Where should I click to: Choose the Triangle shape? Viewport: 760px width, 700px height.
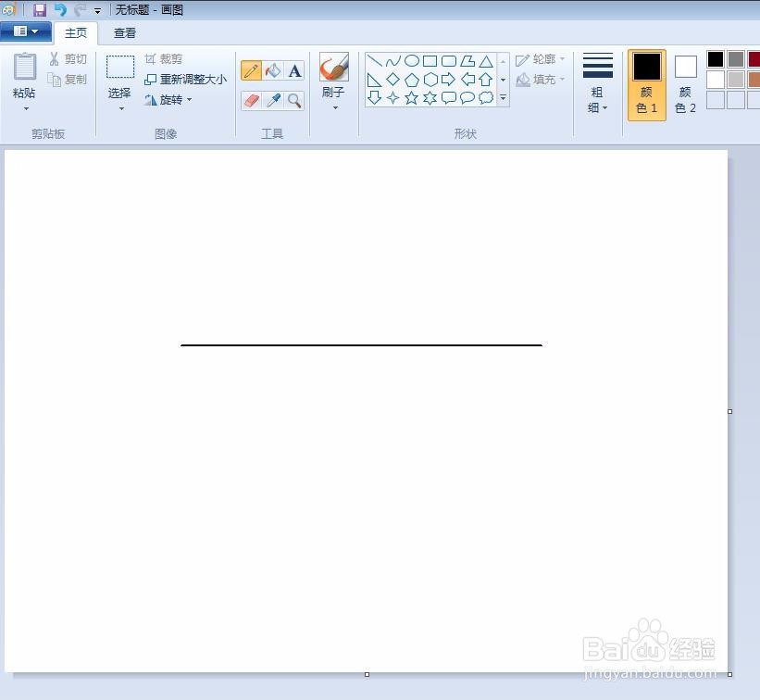tap(486, 61)
